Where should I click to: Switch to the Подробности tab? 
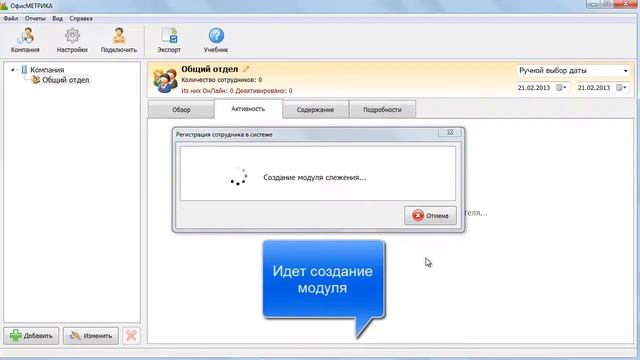382,110
